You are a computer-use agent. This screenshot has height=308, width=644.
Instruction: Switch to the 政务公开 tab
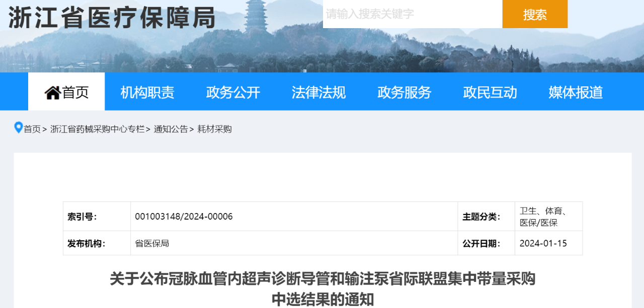click(x=233, y=92)
